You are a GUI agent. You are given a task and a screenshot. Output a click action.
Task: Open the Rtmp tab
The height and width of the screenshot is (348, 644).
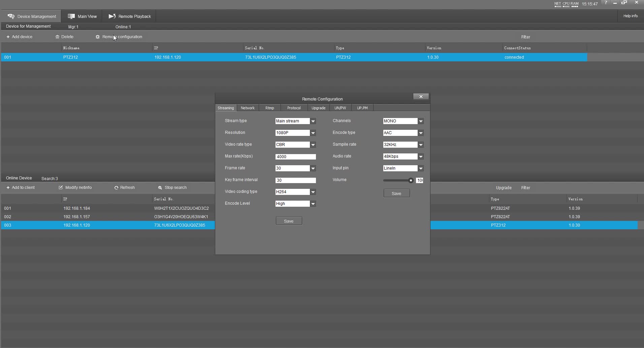click(270, 108)
